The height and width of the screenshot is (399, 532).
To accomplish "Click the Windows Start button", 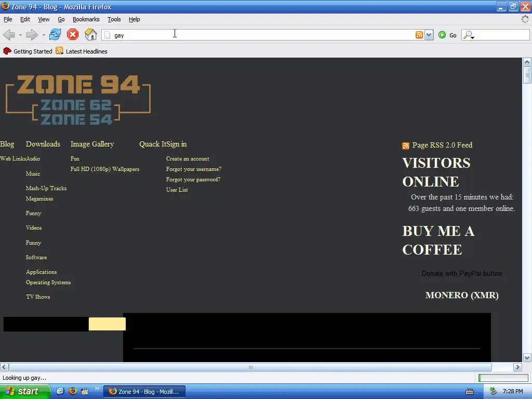I will 24,391.
